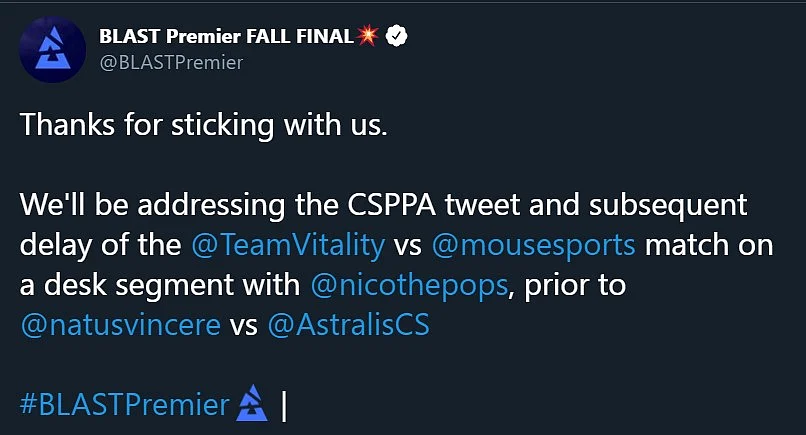This screenshot has height=435, width=806.
Task: Open the @TeamVitality mention
Action: 288,245
